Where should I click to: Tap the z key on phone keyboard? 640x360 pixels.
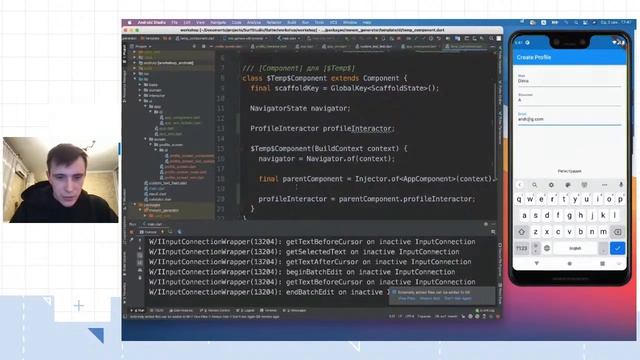(x=536, y=232)
